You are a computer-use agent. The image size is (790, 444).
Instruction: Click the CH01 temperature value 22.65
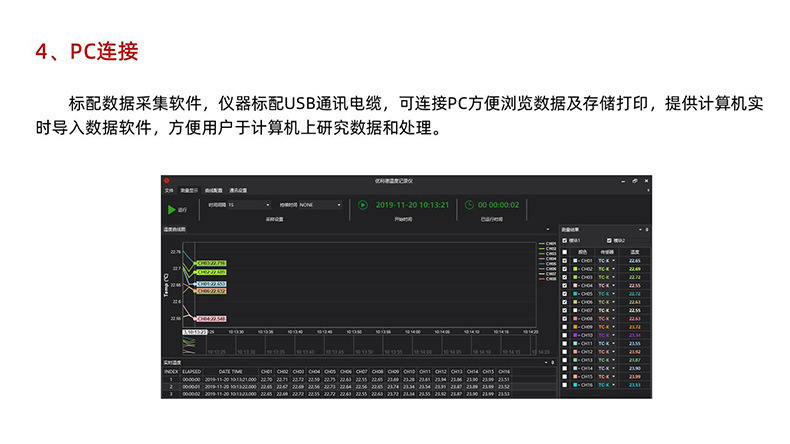[x=635, y=261]
